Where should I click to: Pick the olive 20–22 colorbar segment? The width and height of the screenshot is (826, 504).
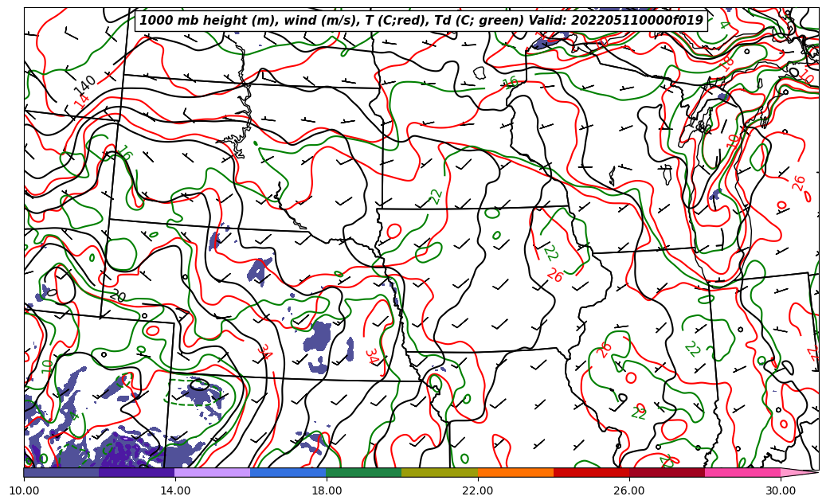click(x=440, y=472)
